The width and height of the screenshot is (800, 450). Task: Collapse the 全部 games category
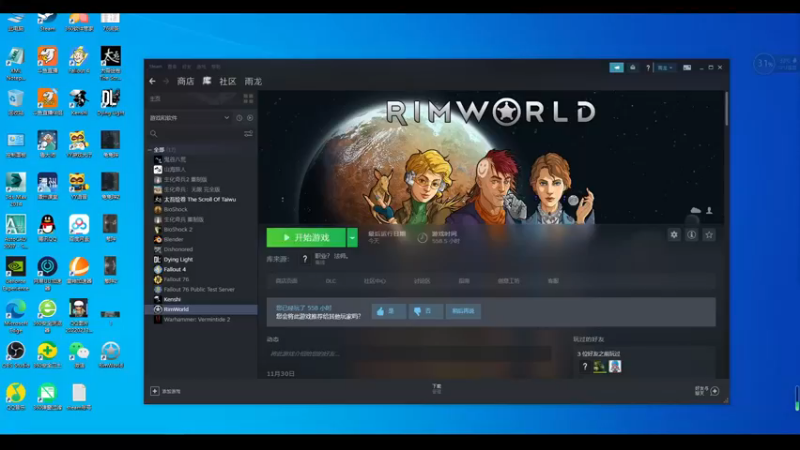click(x=150, y=149)
